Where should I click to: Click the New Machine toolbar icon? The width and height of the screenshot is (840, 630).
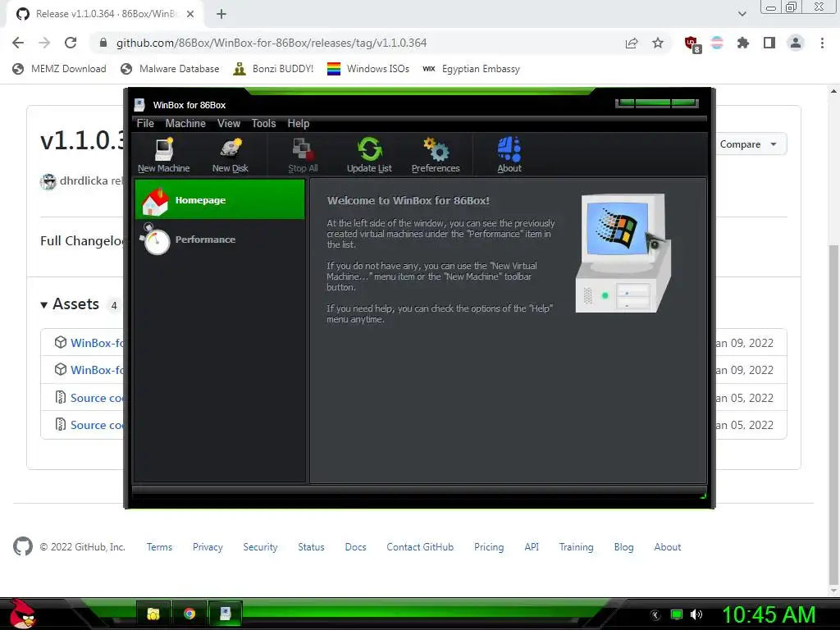[164, 155]
